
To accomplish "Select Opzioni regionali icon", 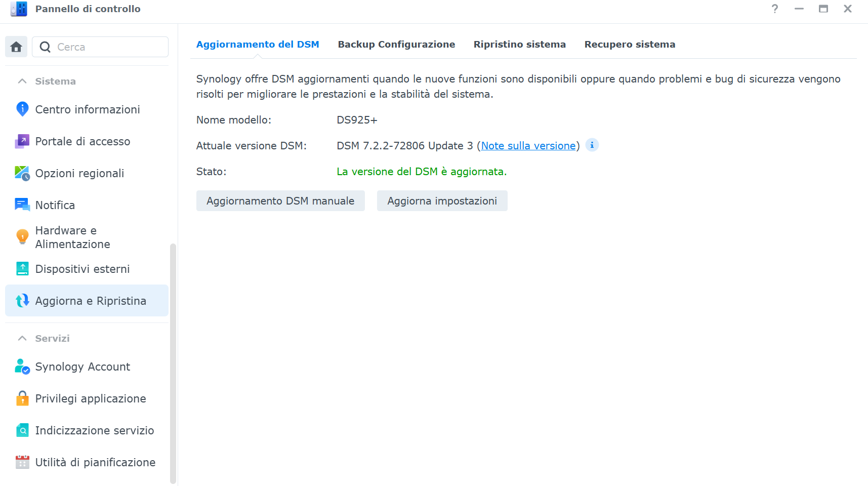I will click(22, 173).
